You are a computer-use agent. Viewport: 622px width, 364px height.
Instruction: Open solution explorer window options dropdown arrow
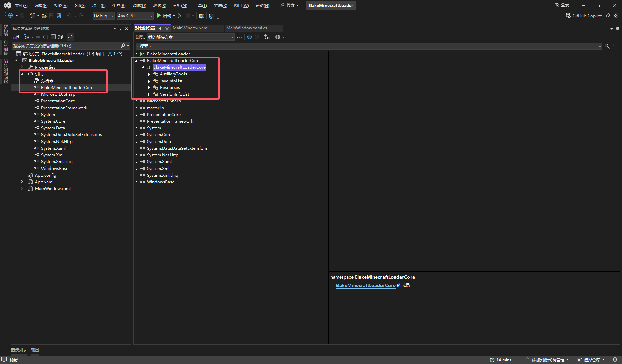(115, 28)
